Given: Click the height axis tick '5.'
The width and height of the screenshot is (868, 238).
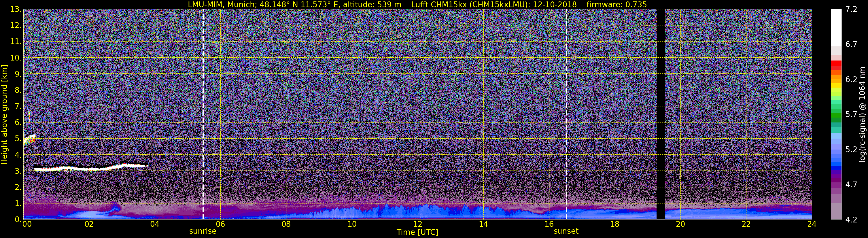Looking at the screenshot, I should (18, 139).
